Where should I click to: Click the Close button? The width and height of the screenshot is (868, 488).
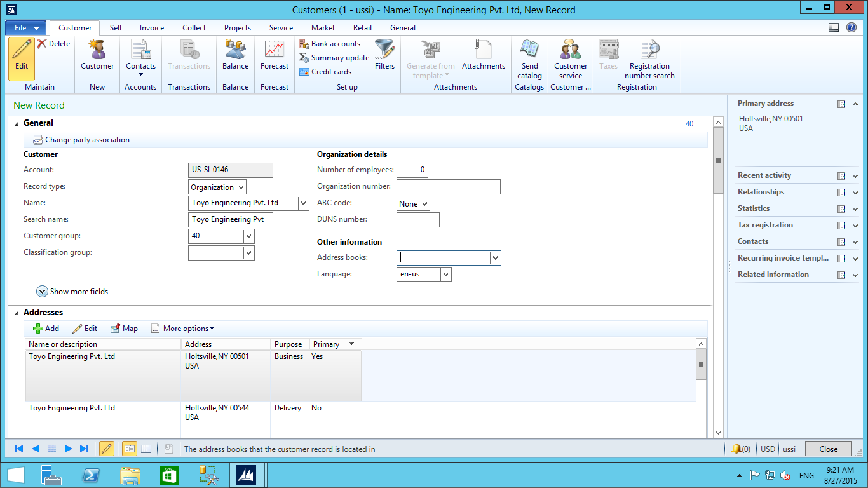click(829, 449)
